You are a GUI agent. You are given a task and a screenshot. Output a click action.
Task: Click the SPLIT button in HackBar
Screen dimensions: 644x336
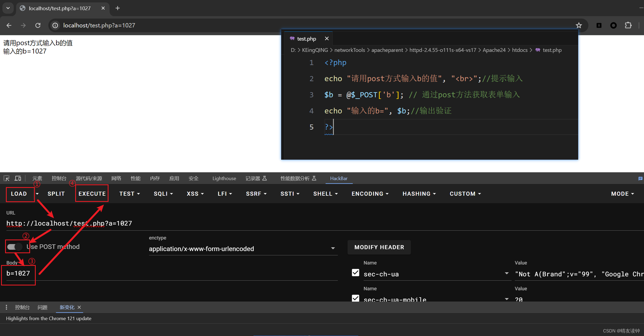point(55,194)
